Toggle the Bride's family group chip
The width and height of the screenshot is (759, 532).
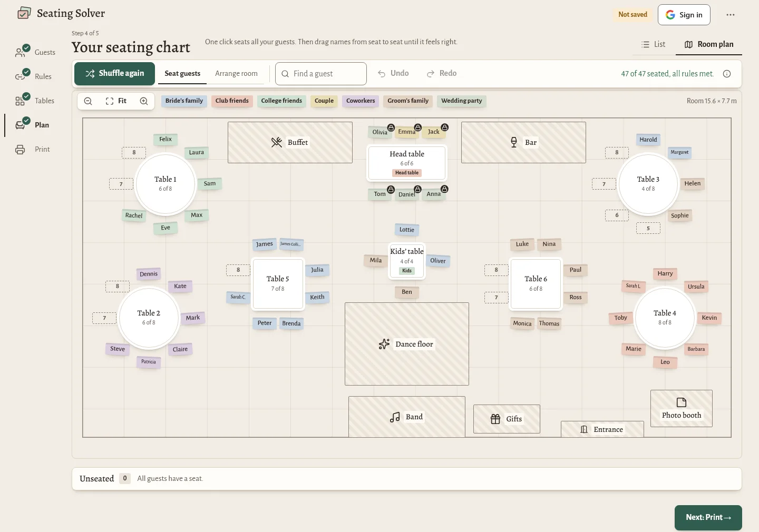point(184,101)
